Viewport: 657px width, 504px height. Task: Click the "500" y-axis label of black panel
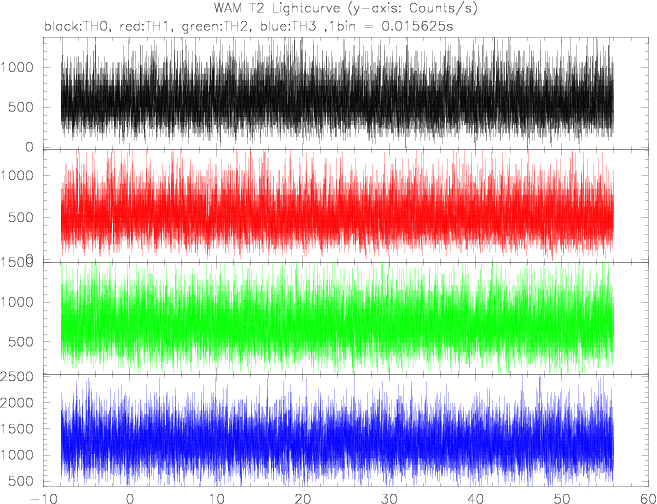[21, 107]
